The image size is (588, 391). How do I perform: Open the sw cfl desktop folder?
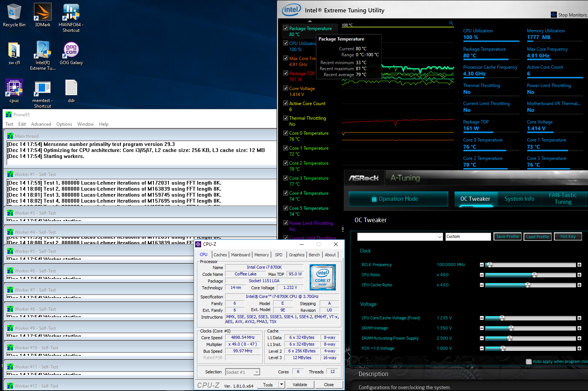[14, 53]
